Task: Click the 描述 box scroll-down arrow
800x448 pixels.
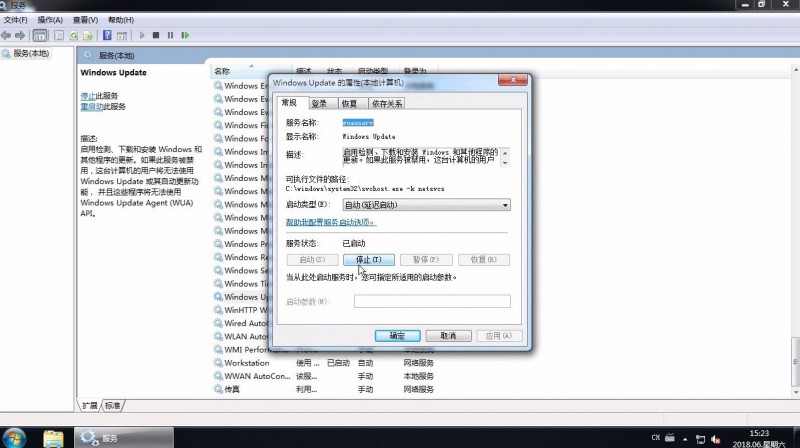Action: [x=505, y=162]
